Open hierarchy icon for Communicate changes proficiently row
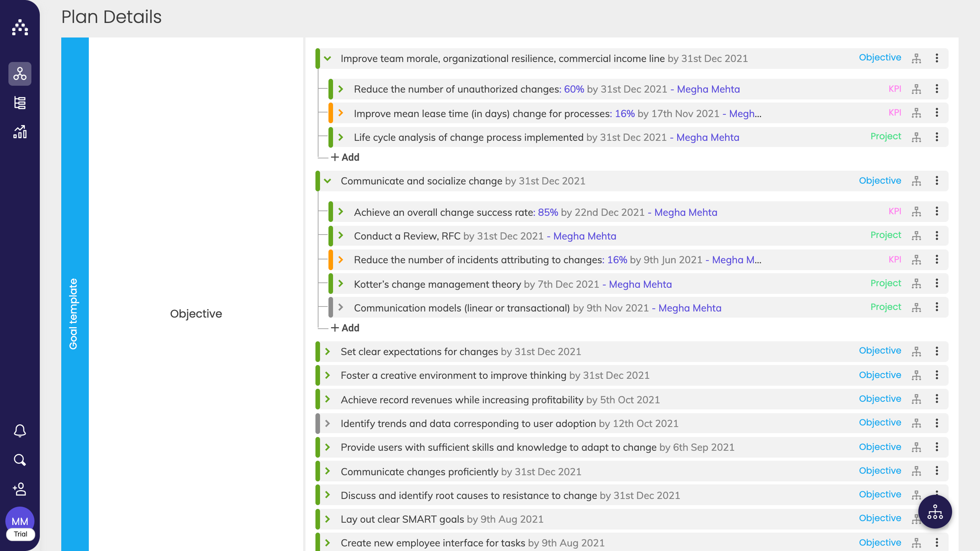The width and height of the screenshot is (980, 551). click(916, 471)
